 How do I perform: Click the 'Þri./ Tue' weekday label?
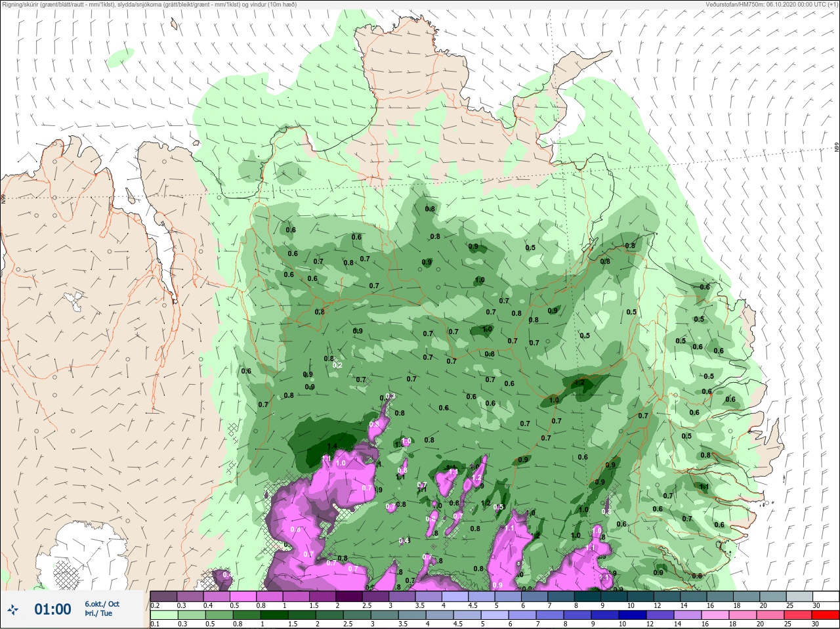[x=98, y=614]
